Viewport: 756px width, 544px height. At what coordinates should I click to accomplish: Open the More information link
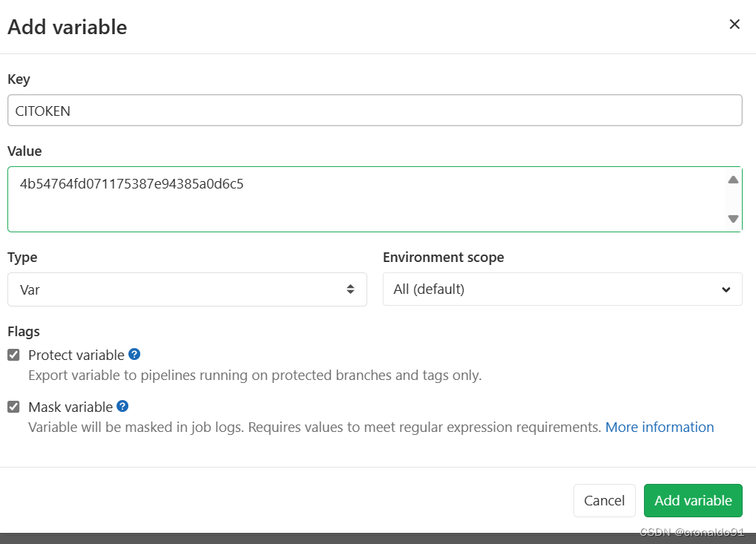click(660, 427)
